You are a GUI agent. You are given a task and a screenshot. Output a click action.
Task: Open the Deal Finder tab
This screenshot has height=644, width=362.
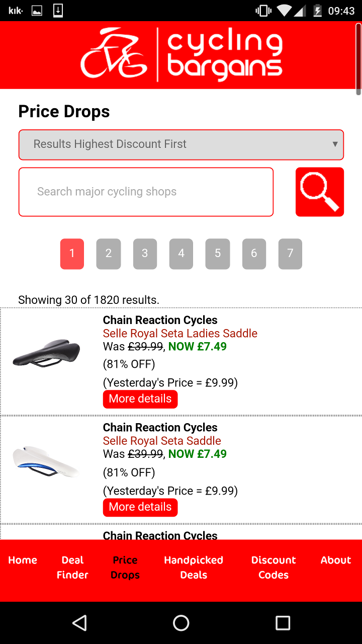coord(72,568)
